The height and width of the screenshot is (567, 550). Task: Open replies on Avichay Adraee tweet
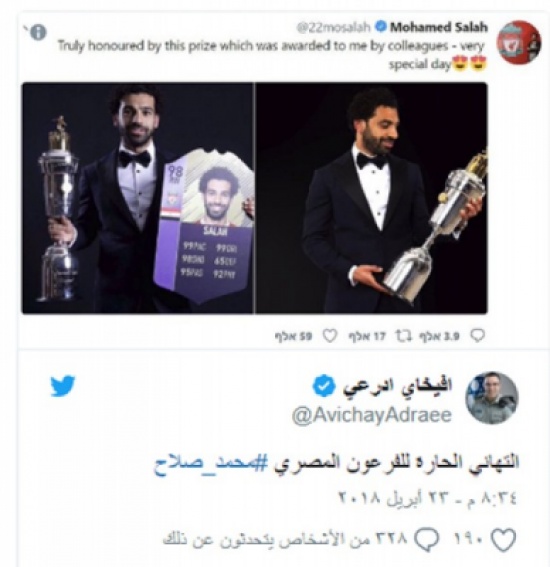coord(426,540)
